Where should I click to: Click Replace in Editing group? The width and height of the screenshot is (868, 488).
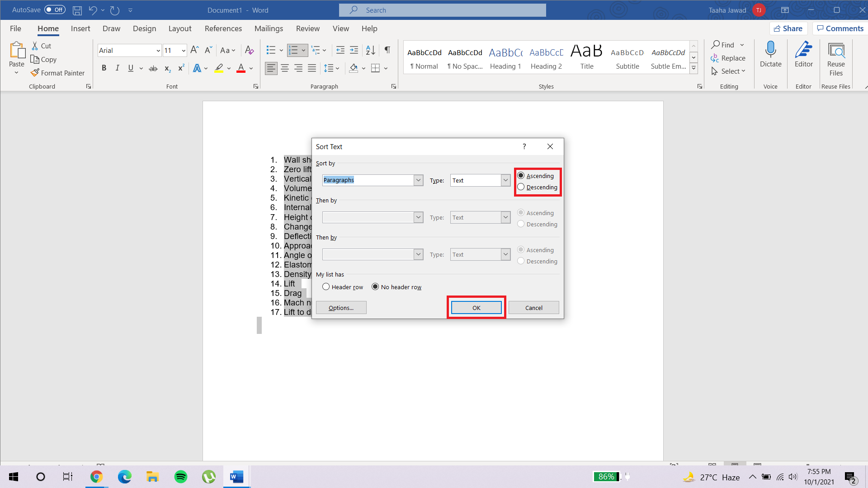[x=728, y=58]
